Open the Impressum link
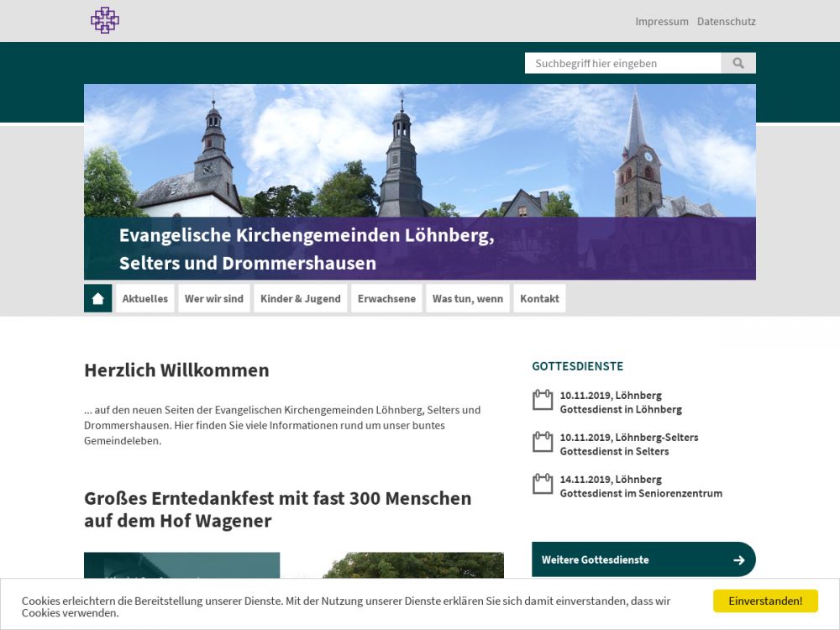The height and width of the screenshot is (630, 840). pos(661,22)
